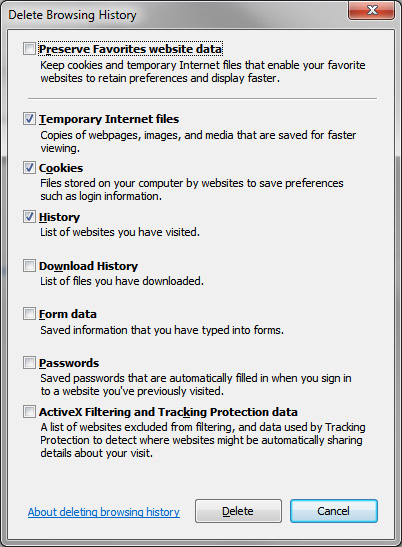Tick the ActiveX Filtering and Tracking Protection checkbox
402x547 pixels.
[x=29, y=412]
